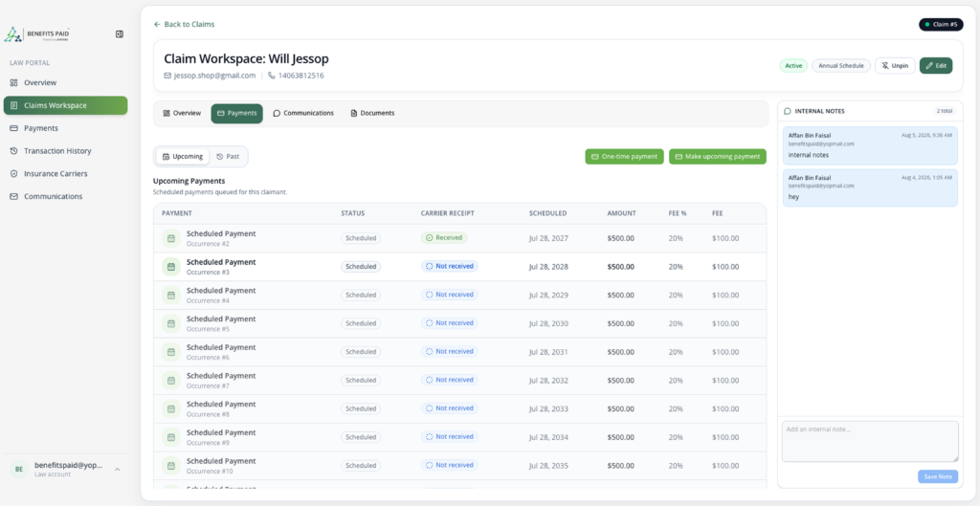Screen dimensions: 980x506
Task: Collapse sidebar using the panel toggle icon
Action: coord(120,34)
